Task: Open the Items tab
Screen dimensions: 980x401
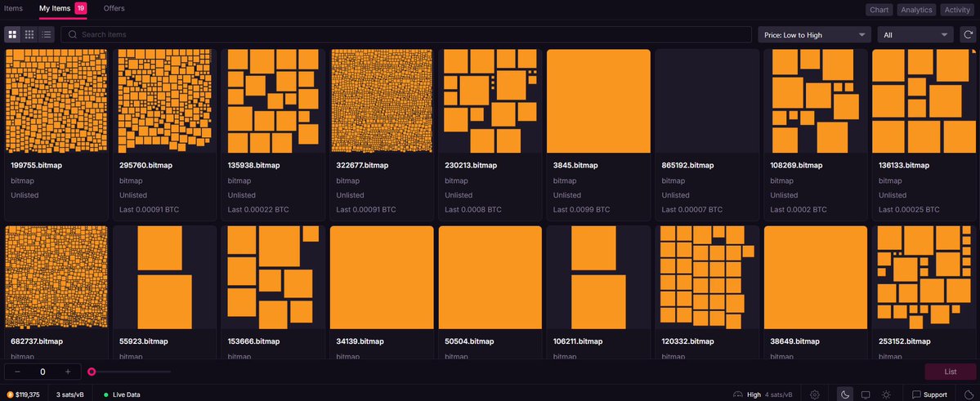Action: pos(13,8)
